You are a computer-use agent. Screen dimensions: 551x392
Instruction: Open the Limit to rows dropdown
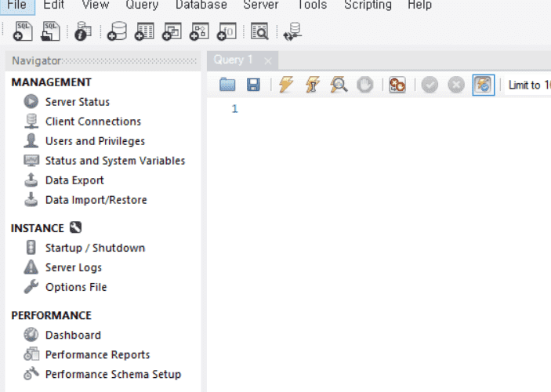tap(528, 85)
